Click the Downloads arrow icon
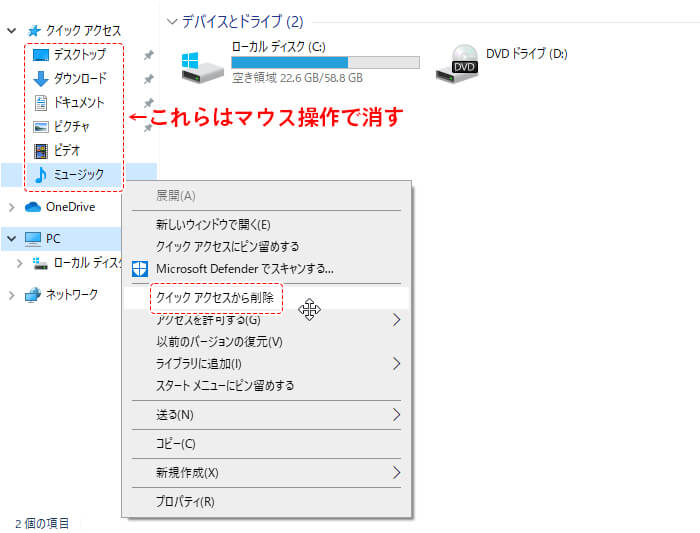 41,79
